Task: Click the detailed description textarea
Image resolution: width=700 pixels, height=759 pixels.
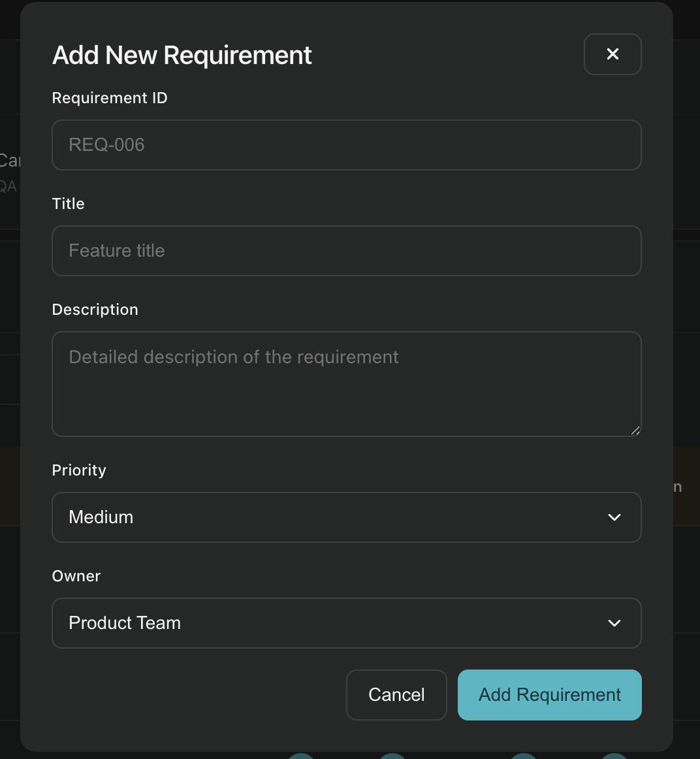Action: pos(347,384)
